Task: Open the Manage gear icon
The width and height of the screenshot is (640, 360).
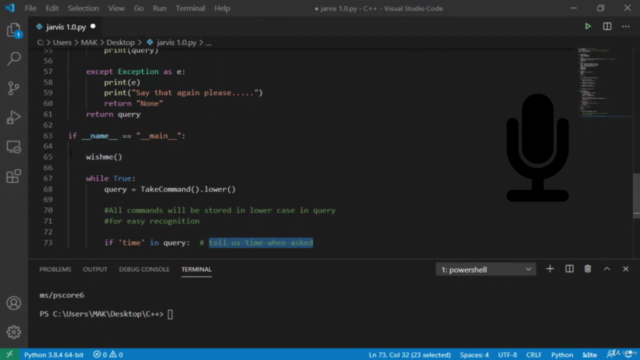Action: coord(13,332)
